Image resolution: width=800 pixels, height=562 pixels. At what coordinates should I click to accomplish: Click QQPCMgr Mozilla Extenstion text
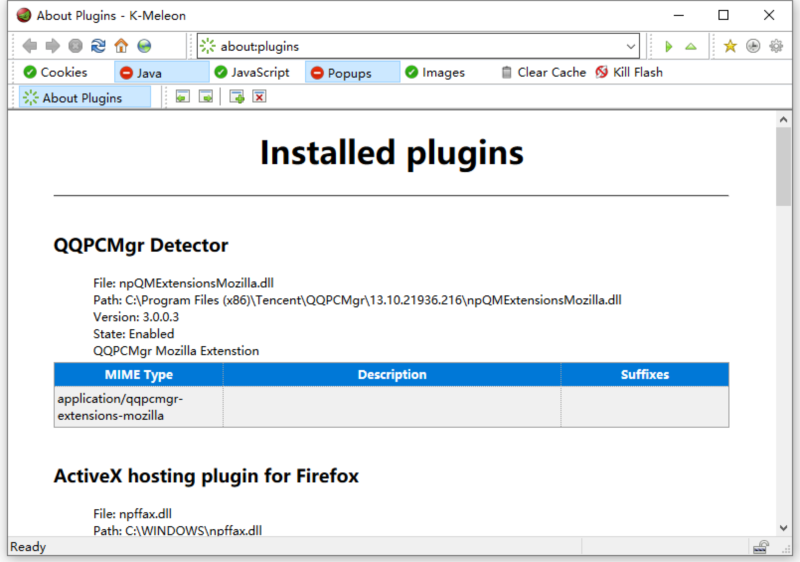pos(176,351)
